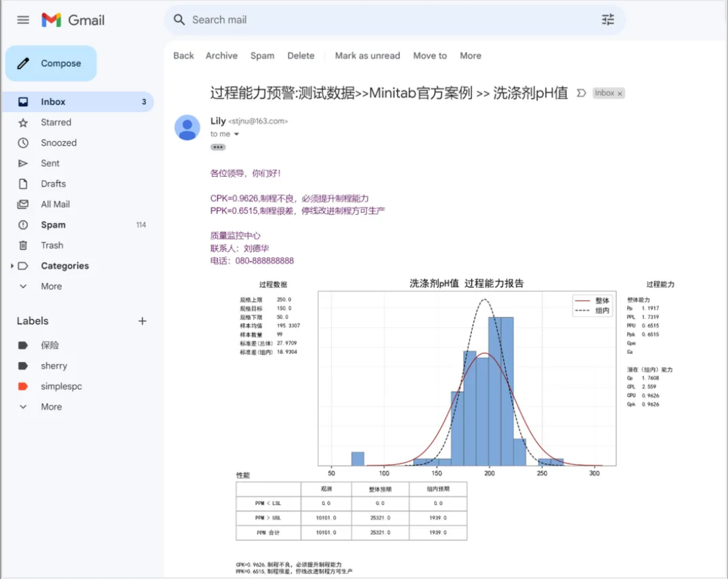Open the Starred folder
This screenshot has height=579, width=728.
coord(55,122)
